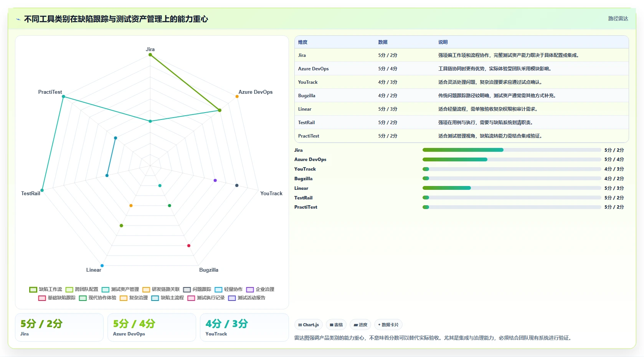
Task: Click the Azure DevOps radar axis label
Action: (x=256, y=92)
